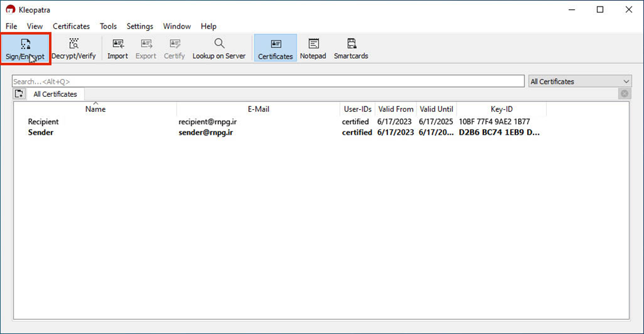The width and height of the screenshot is (644, 334).
Task: Open the Smartcards view
Action: click(x=351, y=48)
